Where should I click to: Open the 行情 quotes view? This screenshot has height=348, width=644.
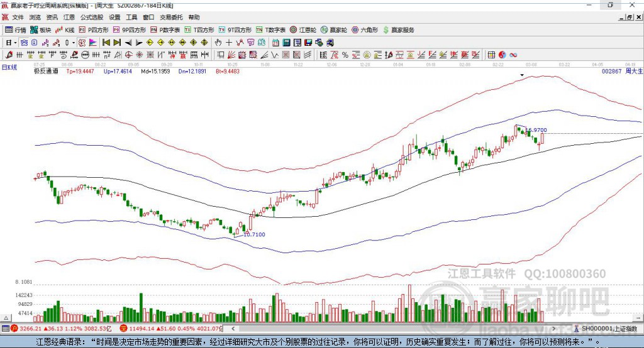pyautogui.click(x=15, y=30)
